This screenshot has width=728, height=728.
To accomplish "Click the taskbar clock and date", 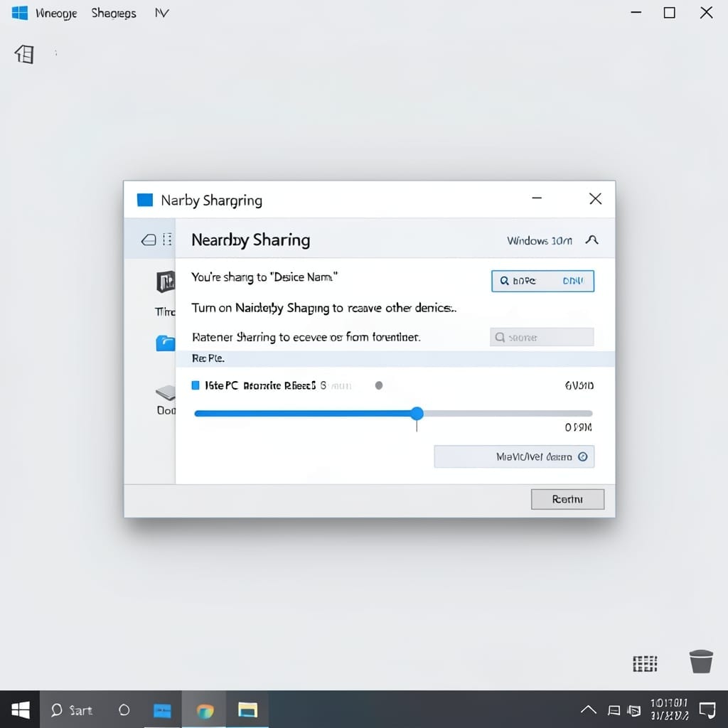I will point(669,710).
